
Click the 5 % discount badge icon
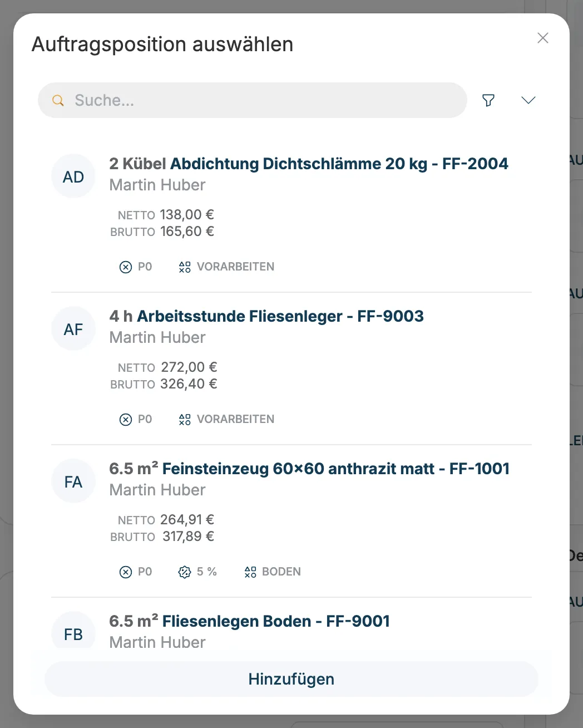coord(185,572)
